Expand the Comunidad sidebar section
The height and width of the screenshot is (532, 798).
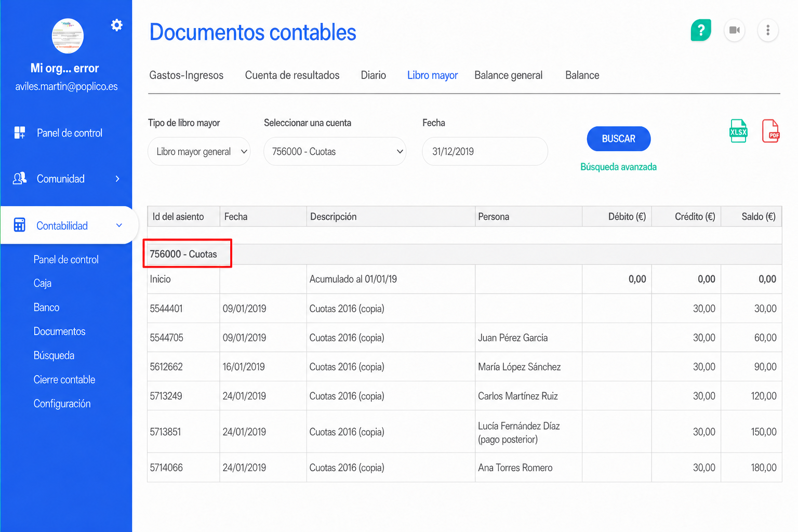click(x=117, y=179)
